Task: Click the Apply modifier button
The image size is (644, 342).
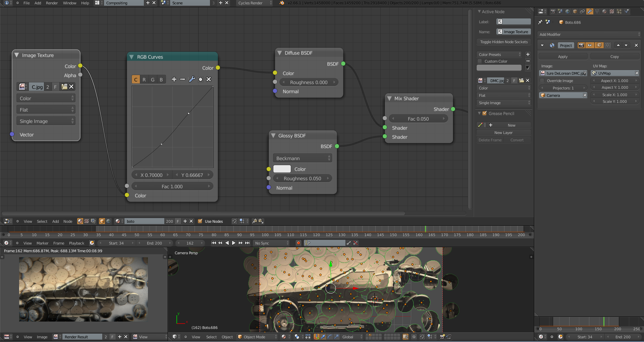Action: click(562, 57)
